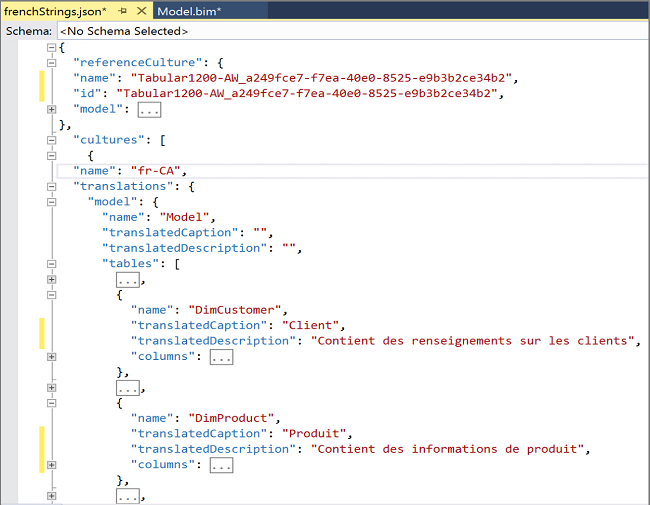Screen dimensions: 650x505
Task: Collapse the cultures array
Action: click(x=51, y=140)
